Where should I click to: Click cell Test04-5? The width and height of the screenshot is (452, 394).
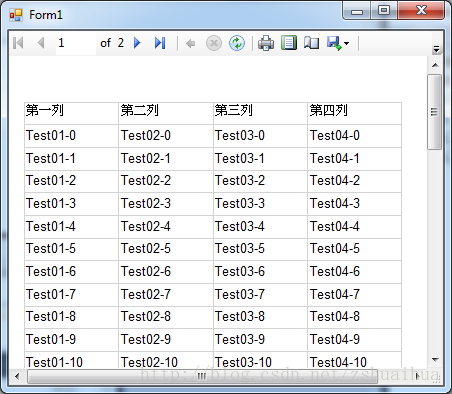click(x=354, y=249)
